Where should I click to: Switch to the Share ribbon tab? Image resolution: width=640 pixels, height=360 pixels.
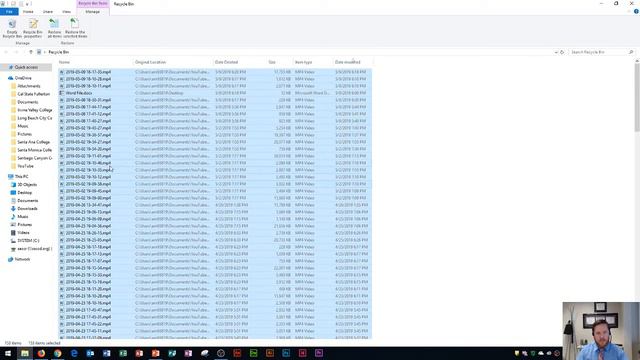coord(48,12)
